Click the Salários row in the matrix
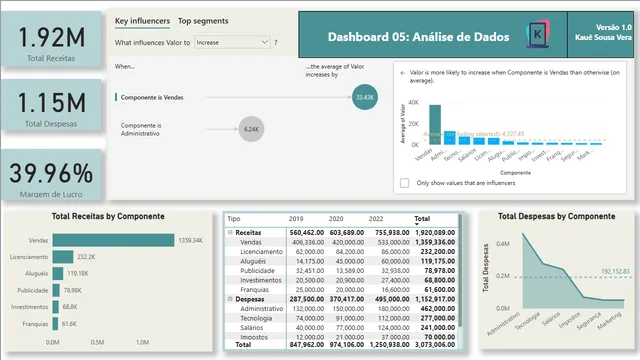 pyautogui.click(x=342, y=327)
